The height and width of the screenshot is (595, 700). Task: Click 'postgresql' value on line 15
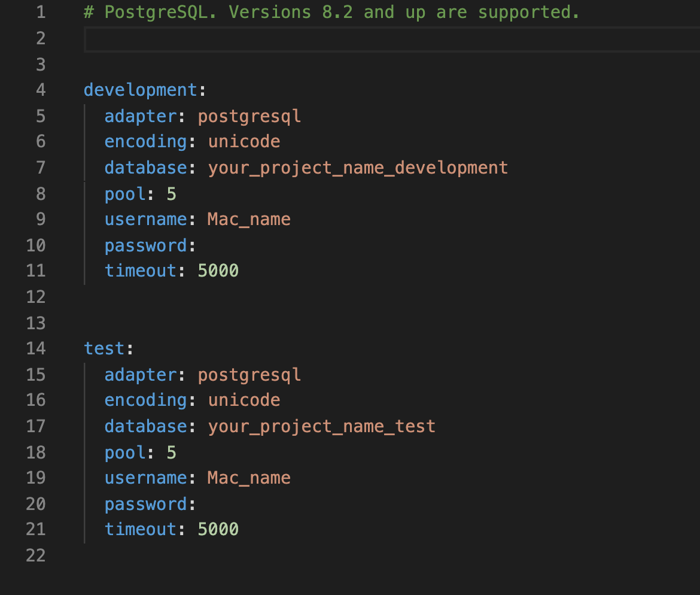pyautogui.click(x=249, y=375)
